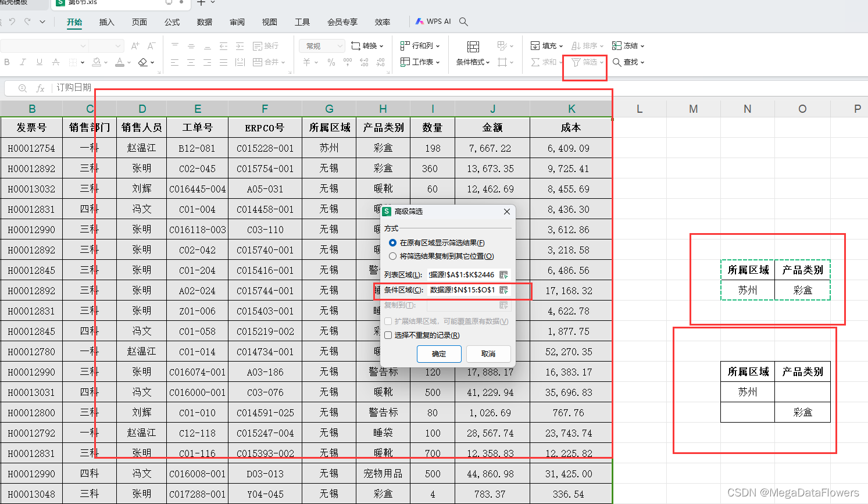Open the 公式 ribbon tab
The image size is (868, 504).
pyautogui.click(x=172, y=22)
